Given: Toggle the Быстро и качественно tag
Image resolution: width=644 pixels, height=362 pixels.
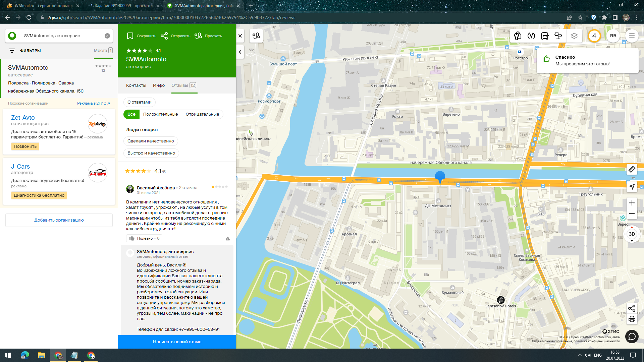Looking at the screenshot, I should 151,153.
